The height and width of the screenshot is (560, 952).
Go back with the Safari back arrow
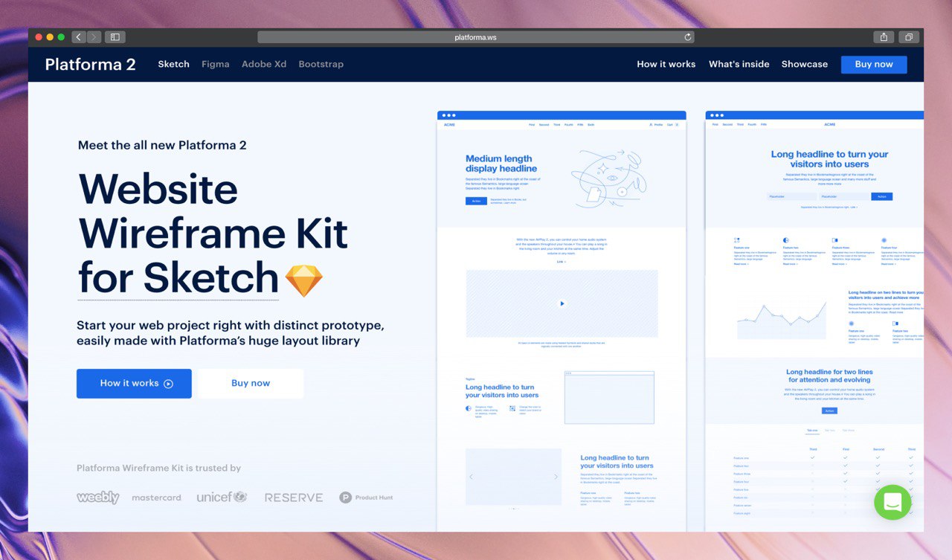79,37
